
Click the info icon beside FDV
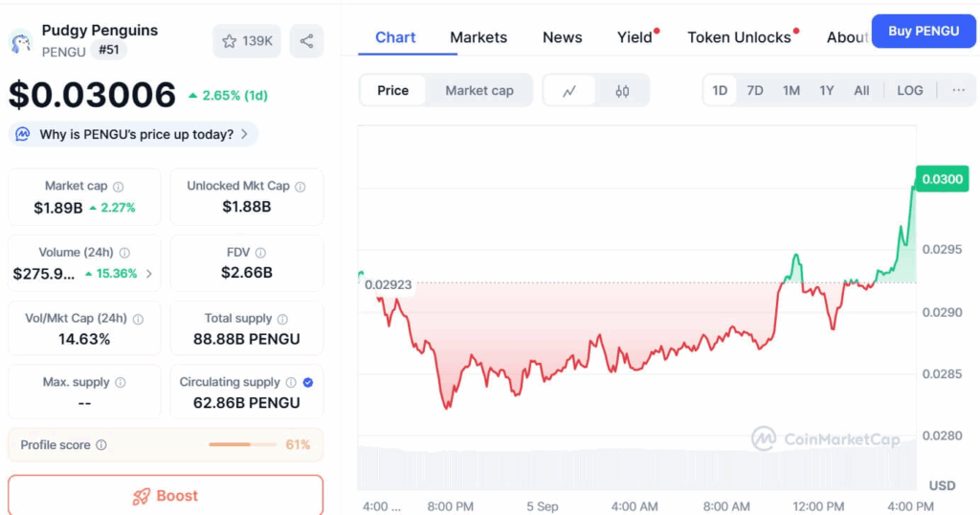pyautogui.click(x=260, y=253)
